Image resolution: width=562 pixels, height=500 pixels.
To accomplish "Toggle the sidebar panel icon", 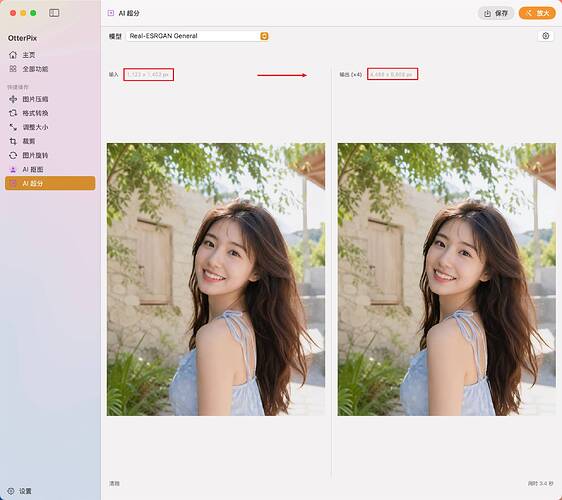I will [x=54, y=13].
